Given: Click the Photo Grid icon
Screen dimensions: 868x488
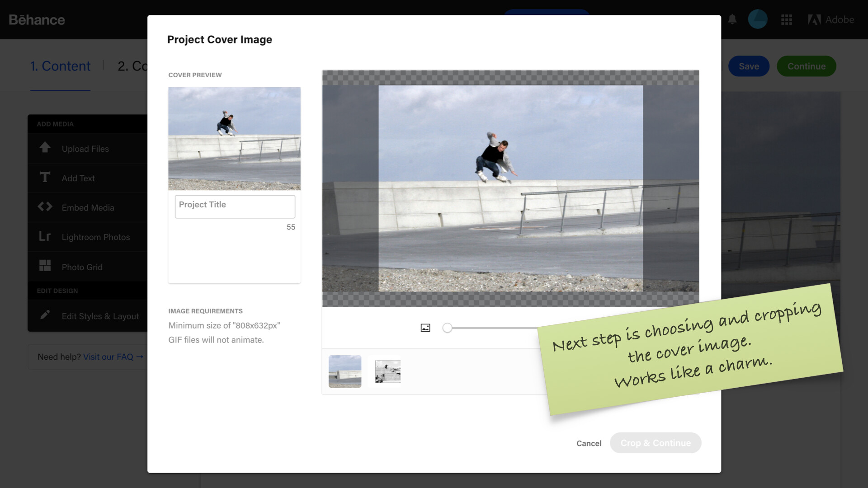Looking at the screenshot, I should coord(45,266).
